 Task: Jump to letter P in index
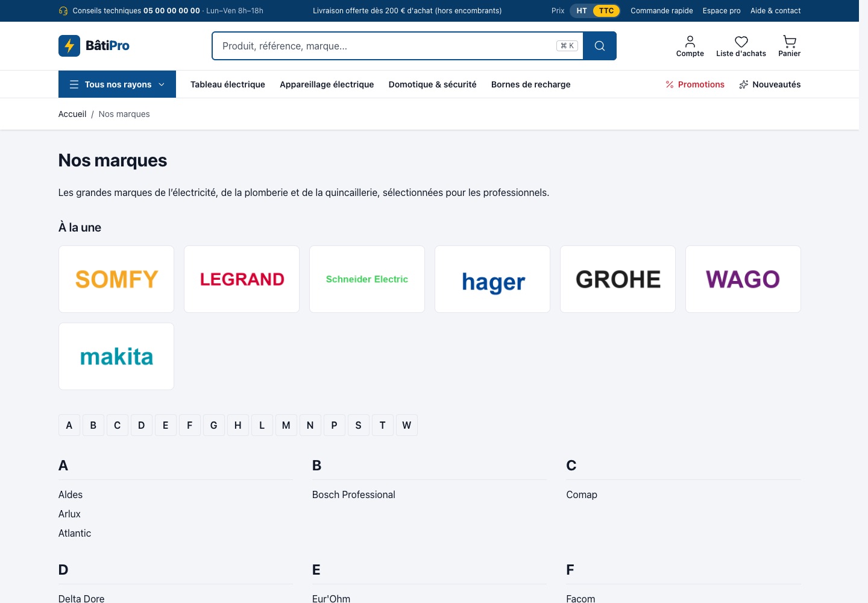point(335,425)
